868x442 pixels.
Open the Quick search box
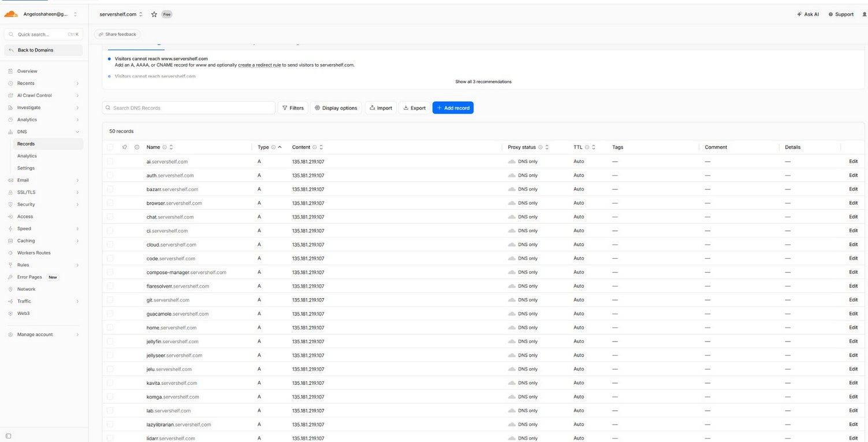tap(43, 35)
